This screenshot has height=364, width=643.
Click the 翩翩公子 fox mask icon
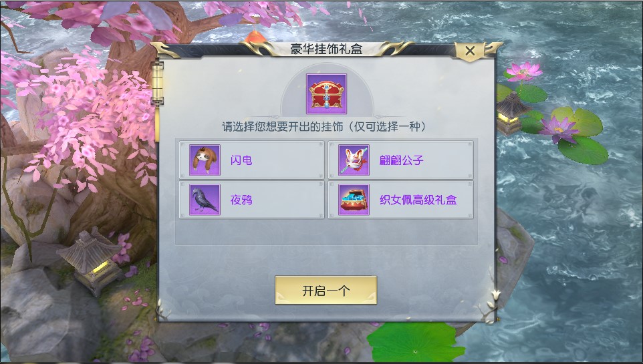[x=354, y=160]
